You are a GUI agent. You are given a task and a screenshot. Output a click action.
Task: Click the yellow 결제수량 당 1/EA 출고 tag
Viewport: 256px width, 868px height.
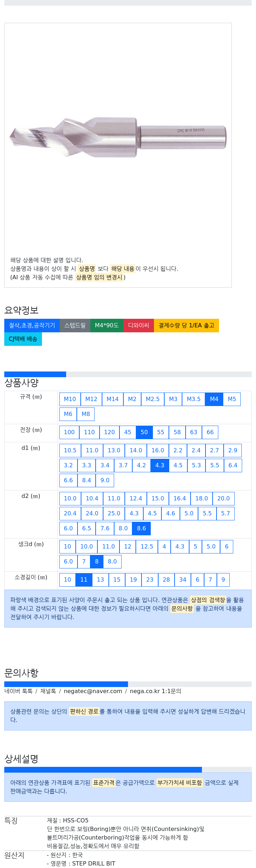pos(186,325)
